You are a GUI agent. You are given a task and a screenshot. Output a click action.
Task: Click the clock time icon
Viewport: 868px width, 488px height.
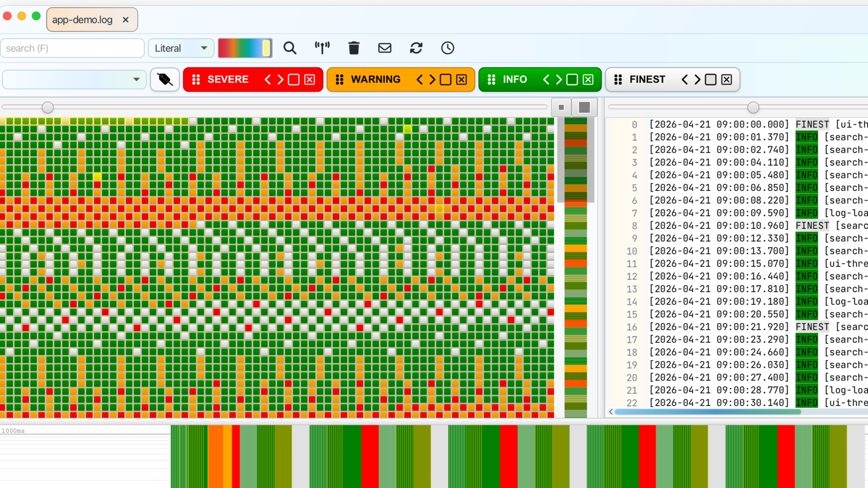(448, 48)
